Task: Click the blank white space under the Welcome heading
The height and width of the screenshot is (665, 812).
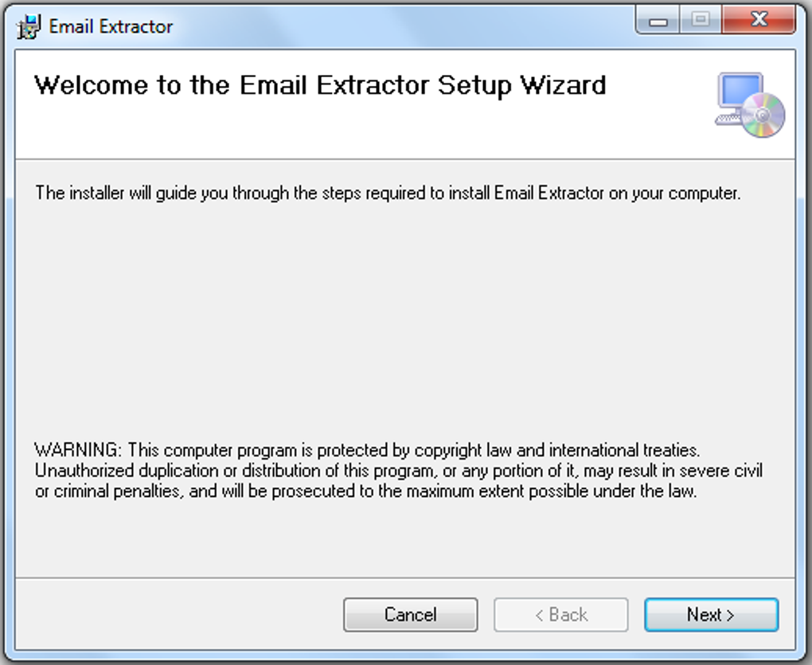Action: (x=318, y=131)
